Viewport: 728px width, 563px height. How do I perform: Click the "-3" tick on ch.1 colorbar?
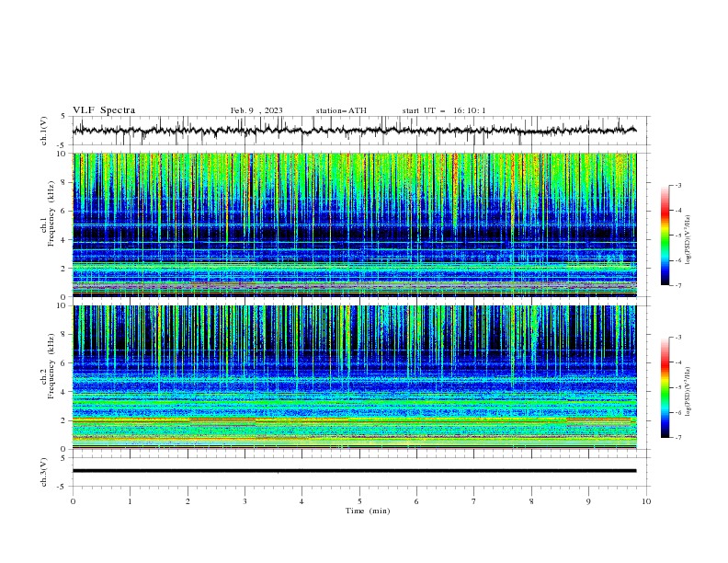[x=678, y=185]
